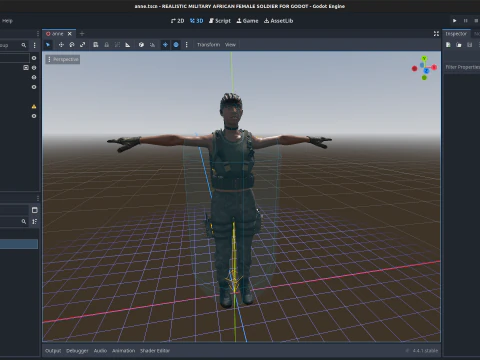This screenshot has height=360, width=480.
Task: Toggle visibility eye beside open-scene icon
Action: (34, 68)
